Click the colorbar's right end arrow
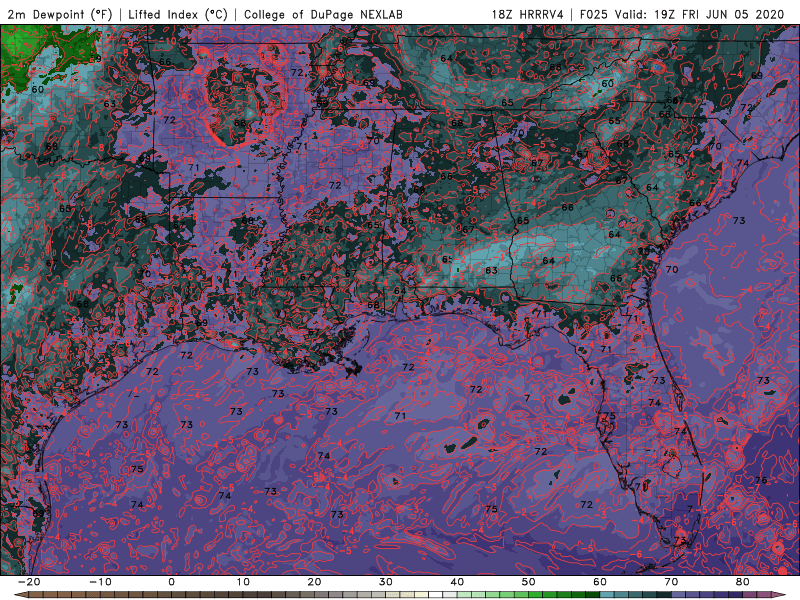This screenshot has width=800, height=600. pos(780,595)
